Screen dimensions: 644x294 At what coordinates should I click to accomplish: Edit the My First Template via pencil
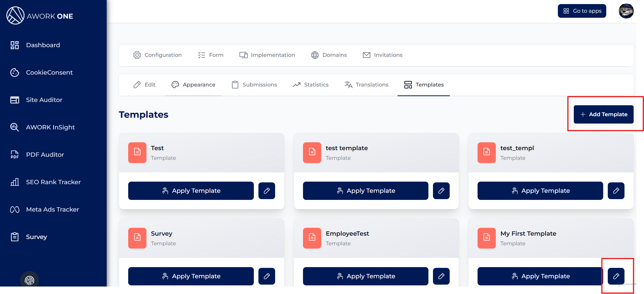(x=616, y=276)
